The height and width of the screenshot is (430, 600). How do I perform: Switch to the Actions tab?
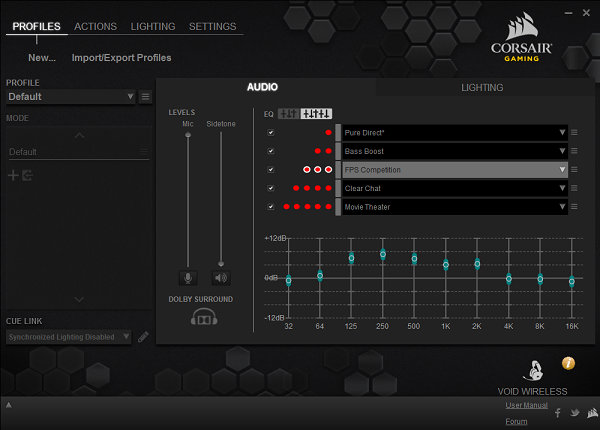(x=95, y=26)
